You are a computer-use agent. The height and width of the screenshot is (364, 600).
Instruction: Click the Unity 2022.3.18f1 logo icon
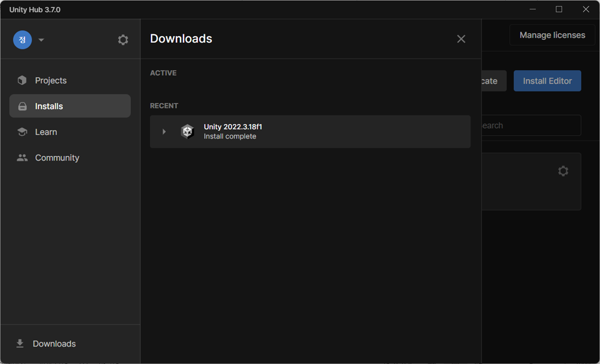coord(187,131)
